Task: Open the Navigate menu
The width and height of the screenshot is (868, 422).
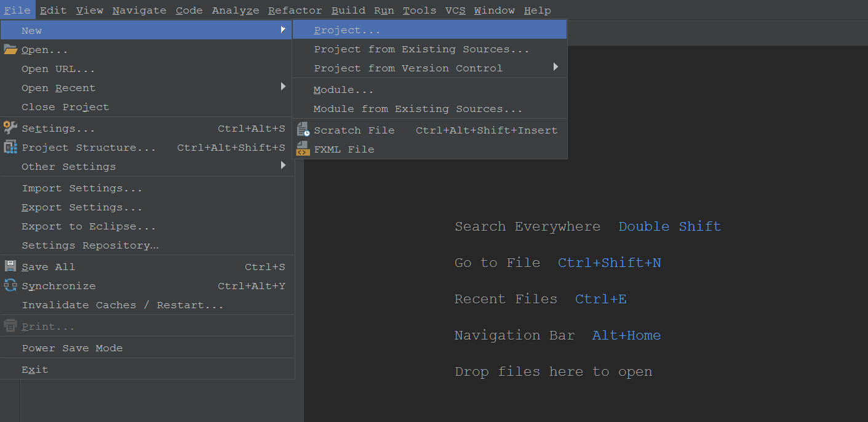Action: 139,10
